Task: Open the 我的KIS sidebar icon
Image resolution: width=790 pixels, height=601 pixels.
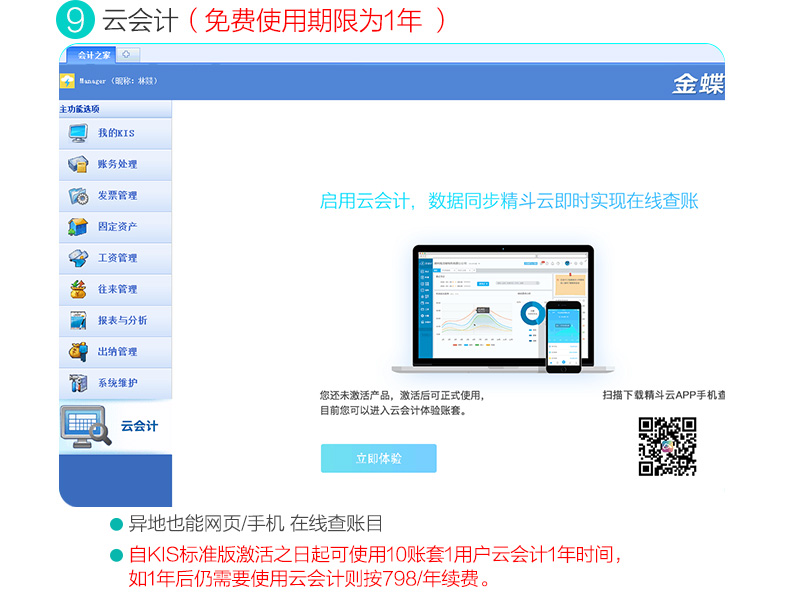Action: point(79,134)
